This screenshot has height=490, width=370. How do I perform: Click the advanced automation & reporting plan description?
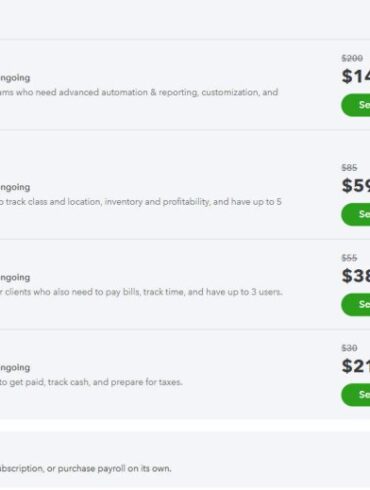(x=139, y=92)
